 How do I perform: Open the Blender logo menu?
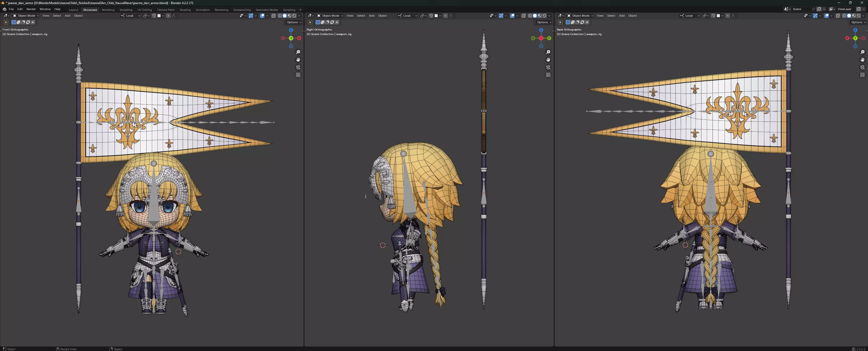pos(4,9)
